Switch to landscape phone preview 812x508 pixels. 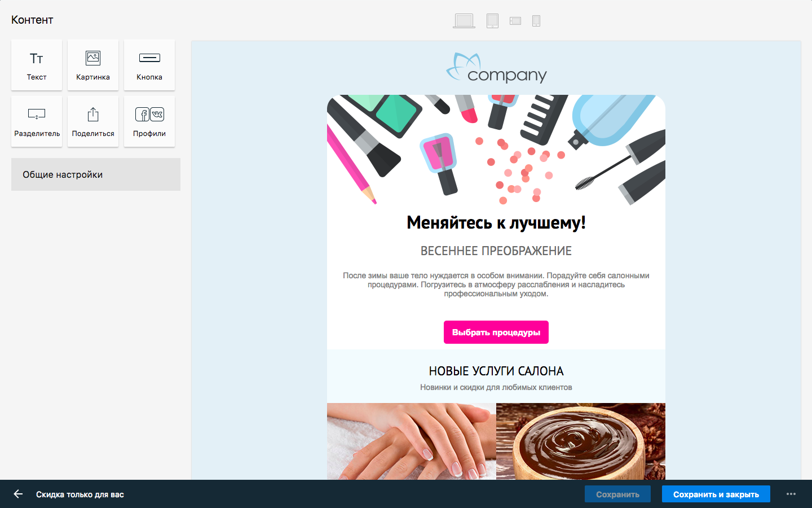click(515, 21)
